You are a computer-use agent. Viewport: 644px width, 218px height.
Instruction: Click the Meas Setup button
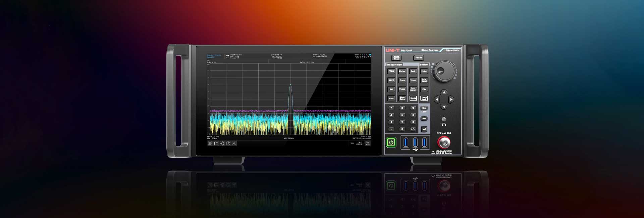(402, 98)
